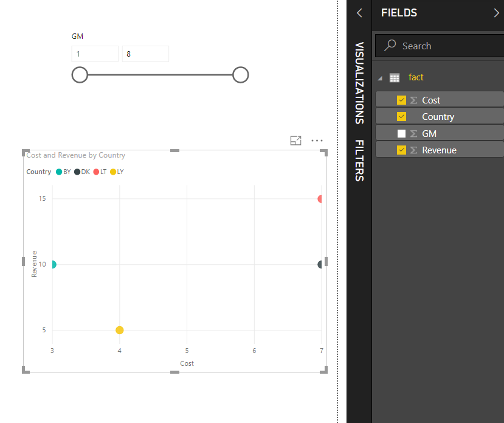504x423 pixels.
Task: Uncheck the Revenue field checkbox
Action: click(x=401, y=150)
